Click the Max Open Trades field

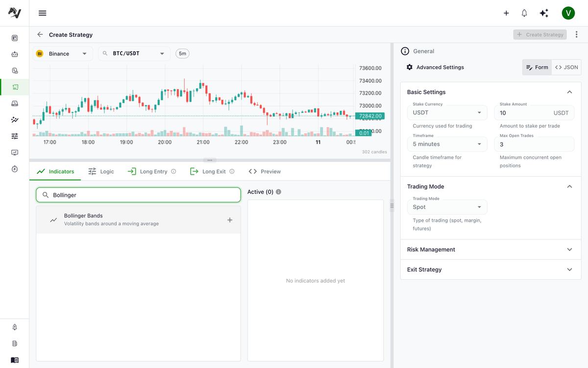coord(534,144)
